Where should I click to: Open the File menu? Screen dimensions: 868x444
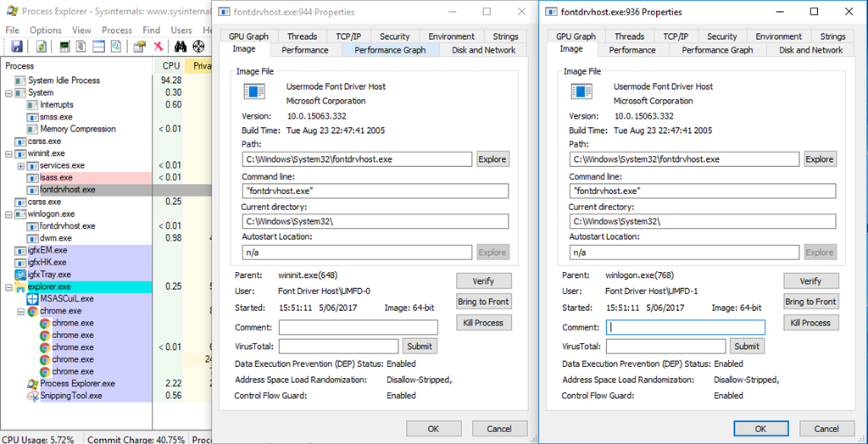(12, 30)
